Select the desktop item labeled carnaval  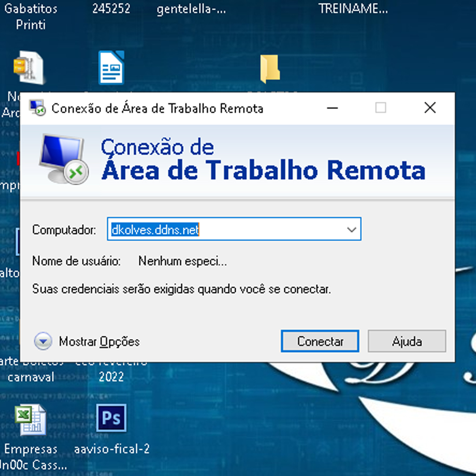[31, 377]
